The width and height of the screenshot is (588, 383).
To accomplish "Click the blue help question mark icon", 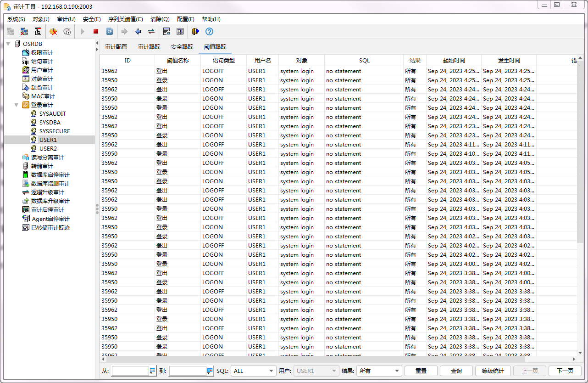I will 209,32.
